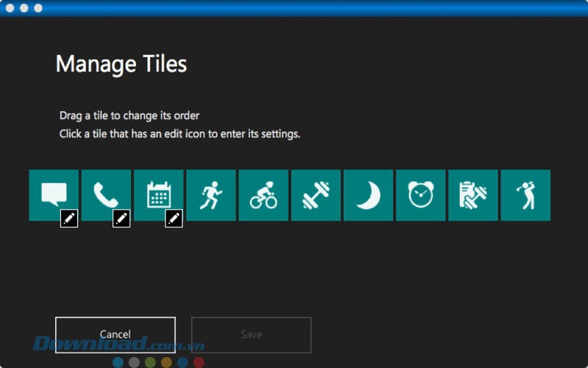Select the Bike cycling tile

263,195
